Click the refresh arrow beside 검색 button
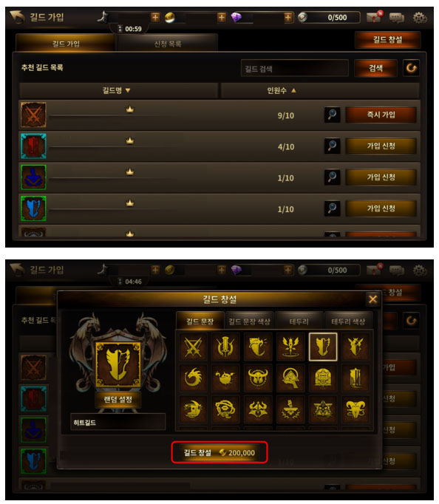Image resolution: width=439 pixels, height=504 pixels. tap(411, 68)
